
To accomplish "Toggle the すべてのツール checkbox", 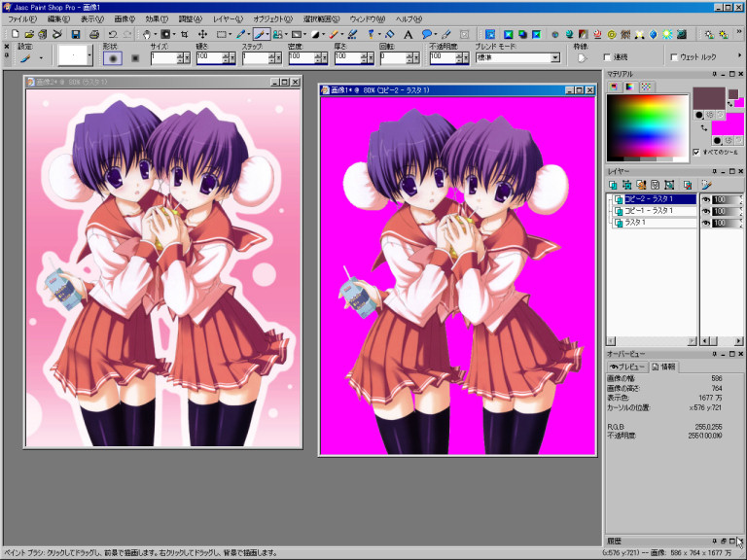I will (x=696, y=152).
